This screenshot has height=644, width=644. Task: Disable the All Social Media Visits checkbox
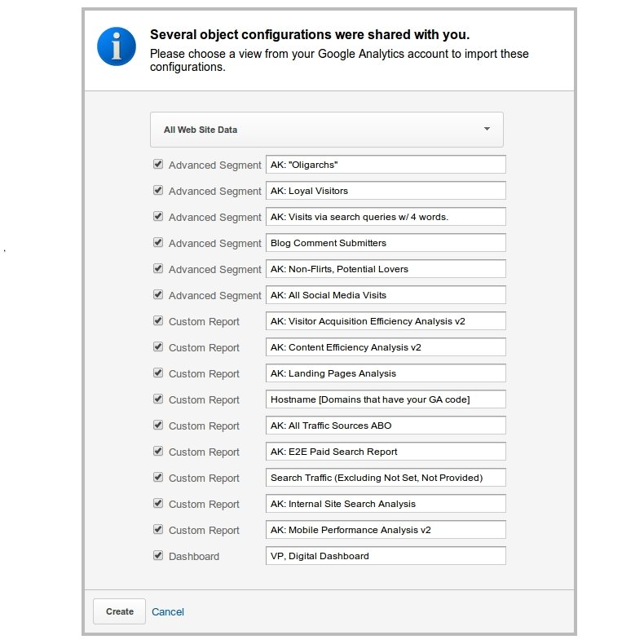(158, 295)
